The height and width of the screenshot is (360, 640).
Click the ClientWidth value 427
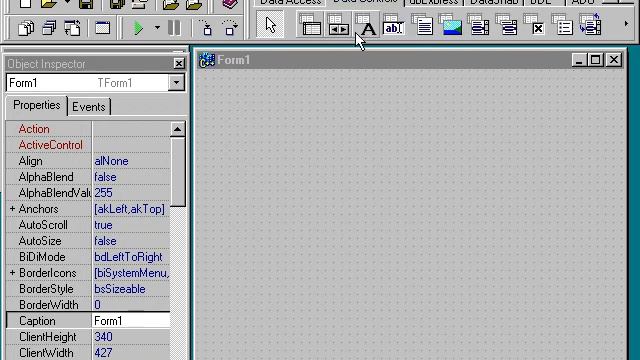coord(103,353)
